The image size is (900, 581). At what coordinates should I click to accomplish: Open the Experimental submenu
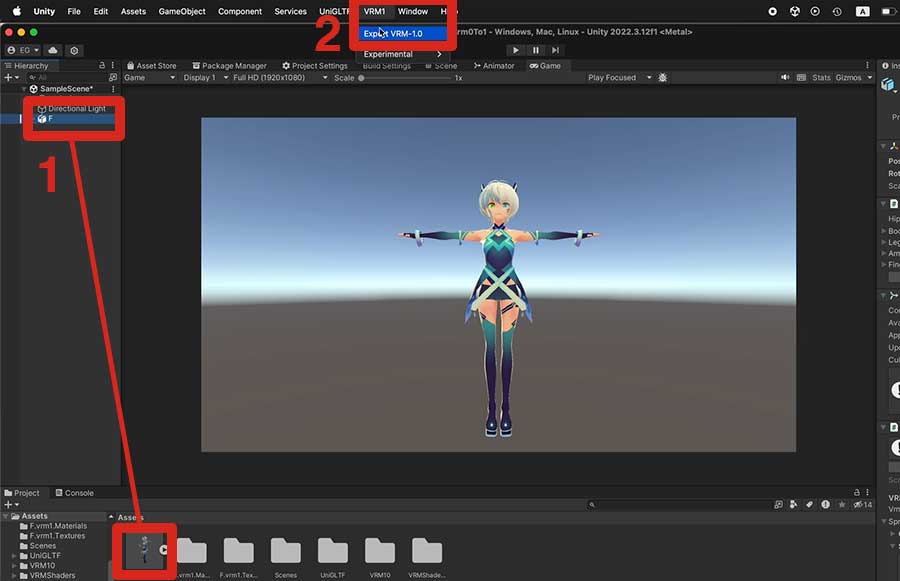(402, 54)
